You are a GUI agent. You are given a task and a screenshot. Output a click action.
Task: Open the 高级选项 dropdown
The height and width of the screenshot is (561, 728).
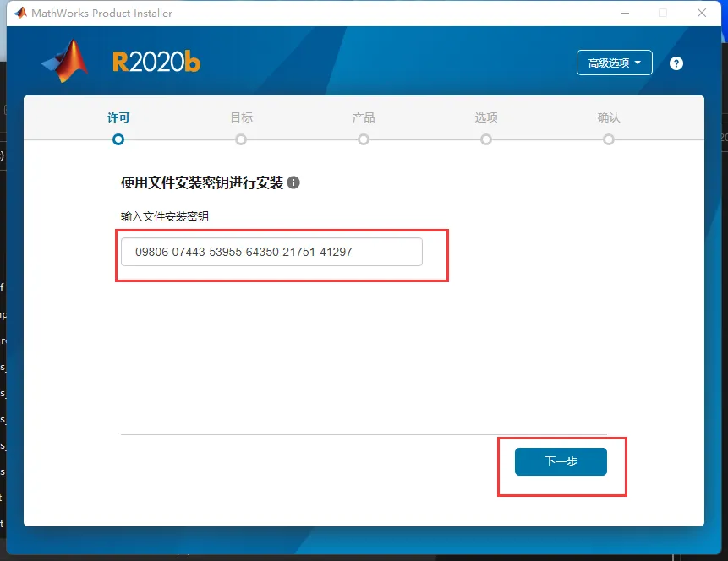[x=614, y=63]
